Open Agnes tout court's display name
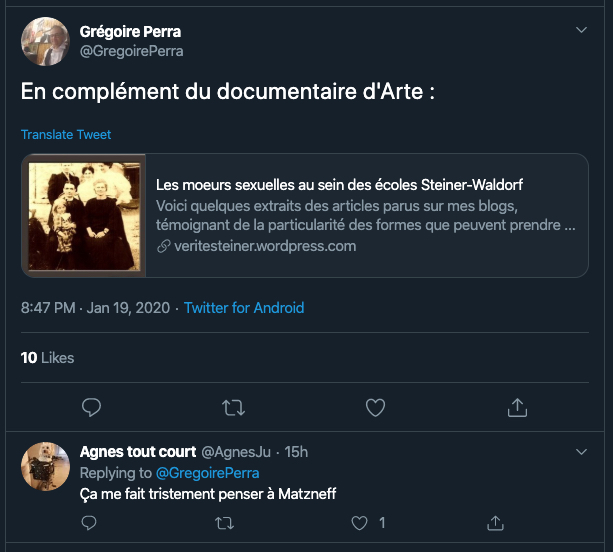This screenshot has width=613, height=552. pos(138,452)
